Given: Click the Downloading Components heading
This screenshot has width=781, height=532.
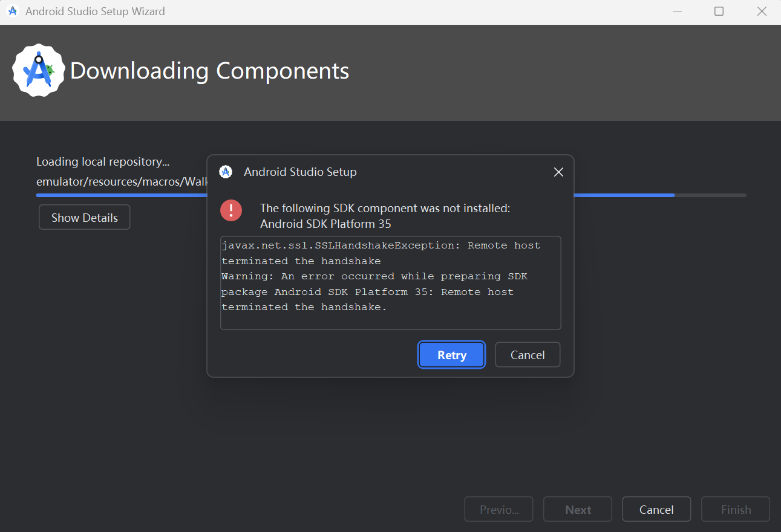Looking at the screenshot, I should 209,71.
